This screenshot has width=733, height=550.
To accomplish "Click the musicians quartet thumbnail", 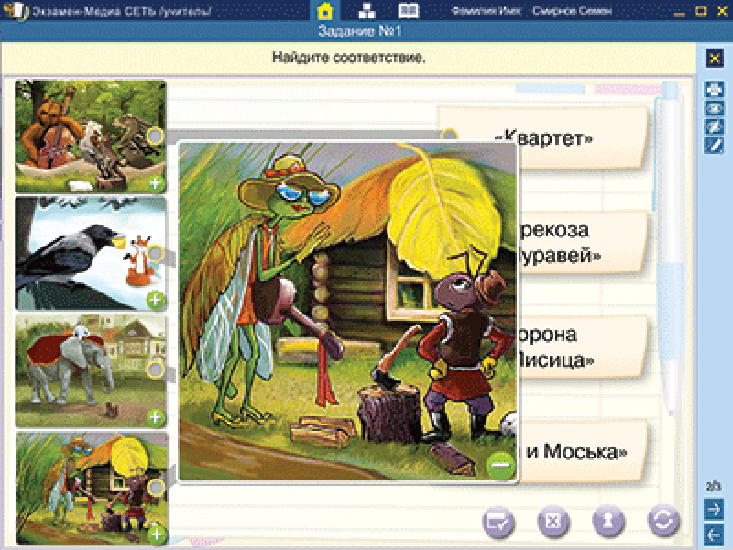I will tap(91, 136).
